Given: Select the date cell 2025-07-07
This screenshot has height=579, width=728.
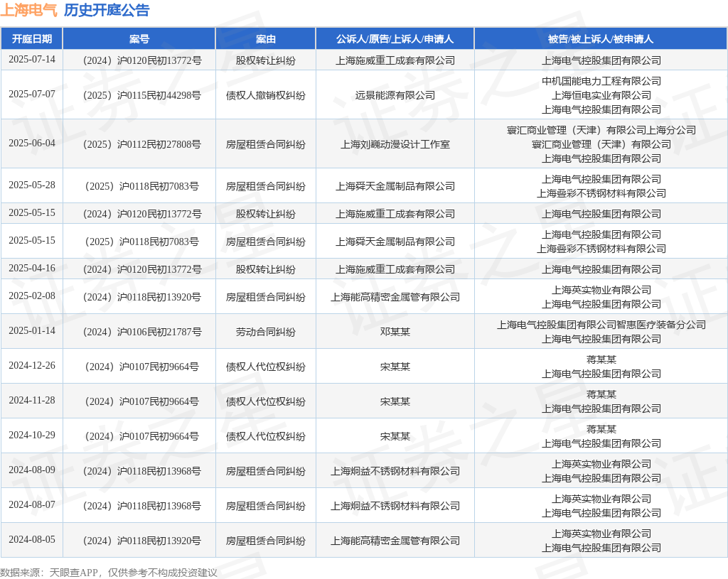Looking at the screenshot, I should coord(31,94).
